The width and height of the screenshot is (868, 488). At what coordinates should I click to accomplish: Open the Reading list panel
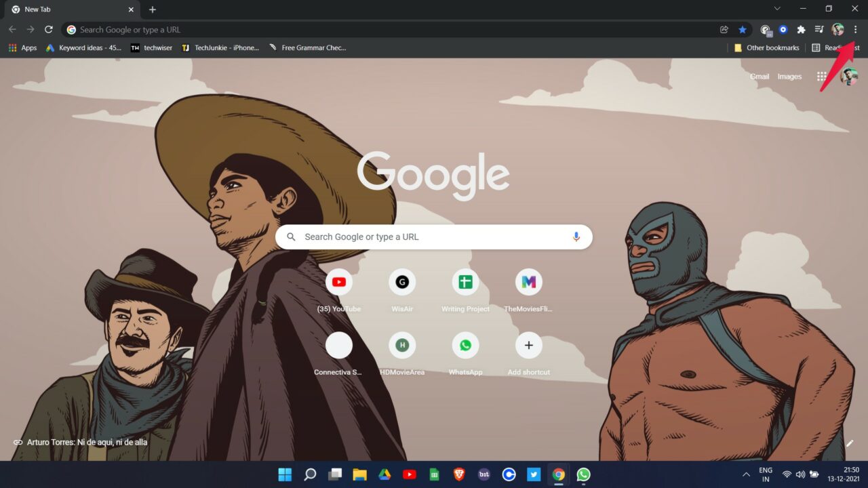pyautogui.click(x=835, y=48)
